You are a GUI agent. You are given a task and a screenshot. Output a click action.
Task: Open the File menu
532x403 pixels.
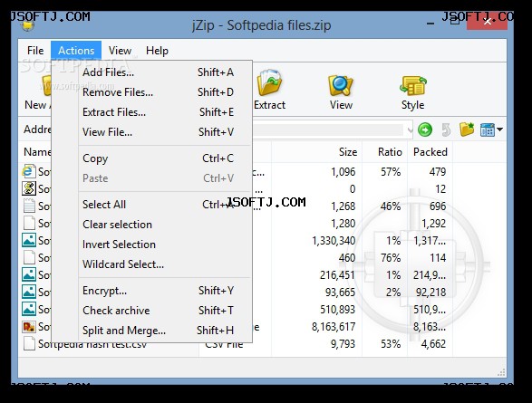coord(35,51)
